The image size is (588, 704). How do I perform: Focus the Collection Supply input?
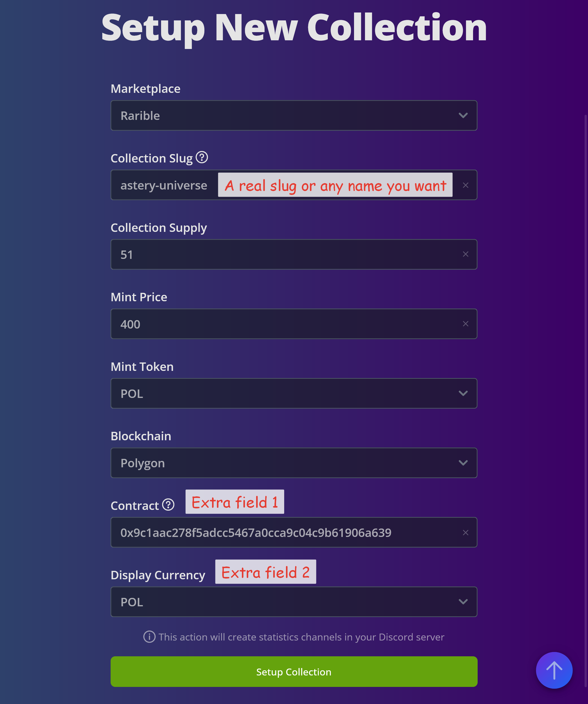285,255
